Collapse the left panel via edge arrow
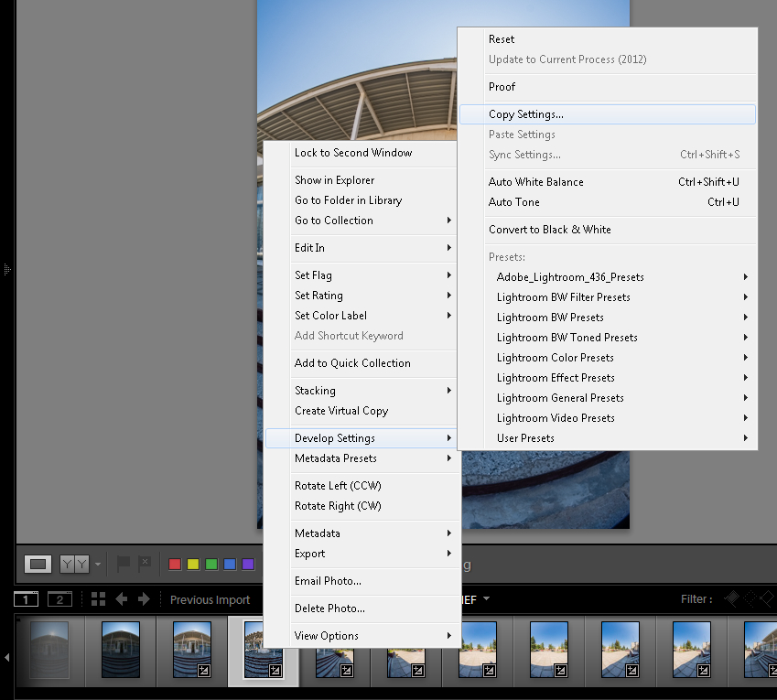 coord(6,270)
